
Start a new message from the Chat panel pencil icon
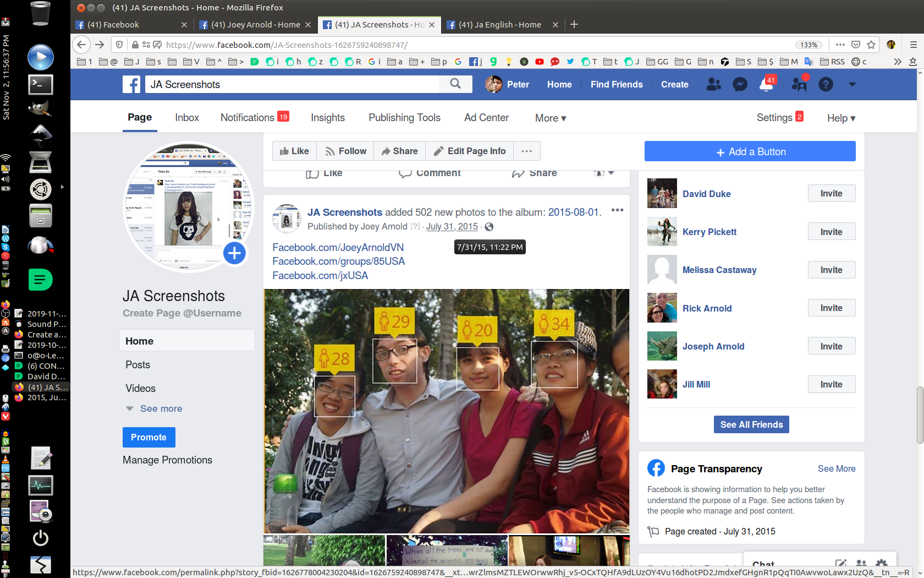point(840,564)
